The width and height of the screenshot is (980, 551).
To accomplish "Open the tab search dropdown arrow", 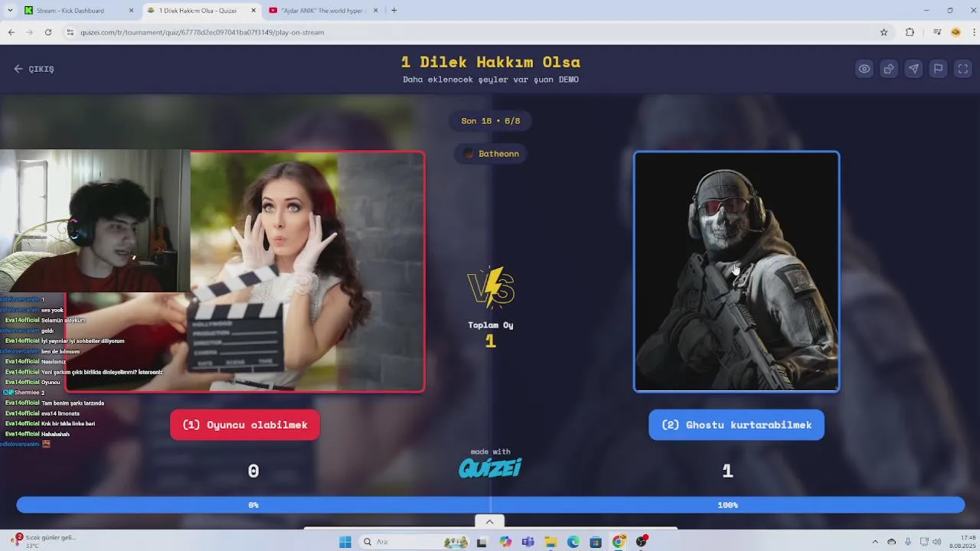I will point(10,11).
